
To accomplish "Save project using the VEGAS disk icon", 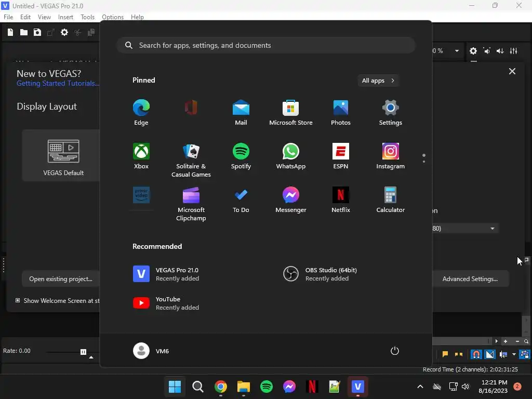I will point(37,32).
